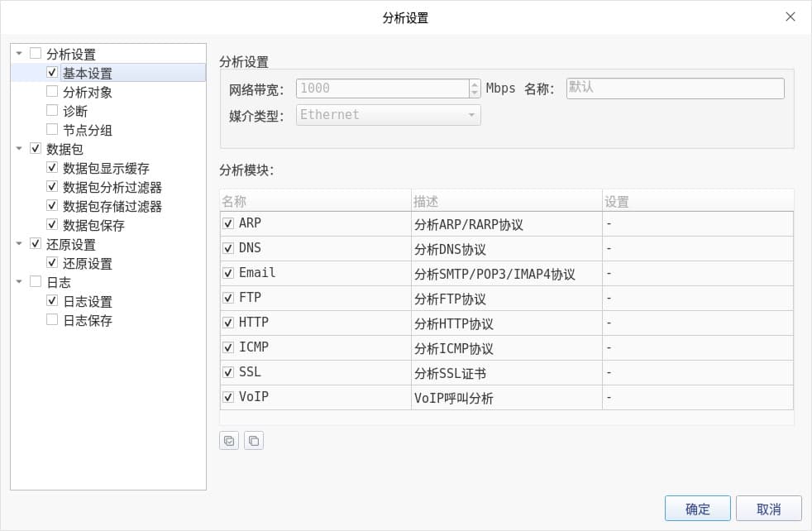Click the select-all modules icon below the table

pos(229,441)
